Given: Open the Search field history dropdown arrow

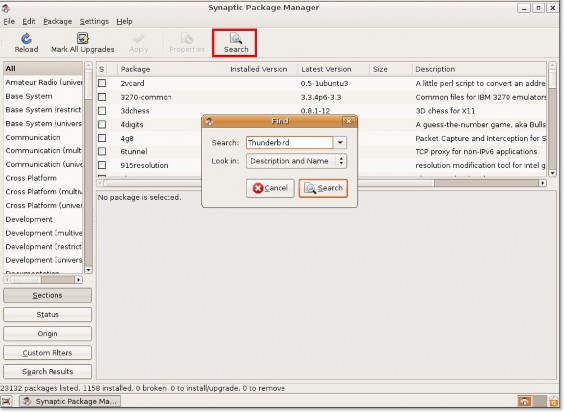Looking at the screenshot, I should 340,143.
